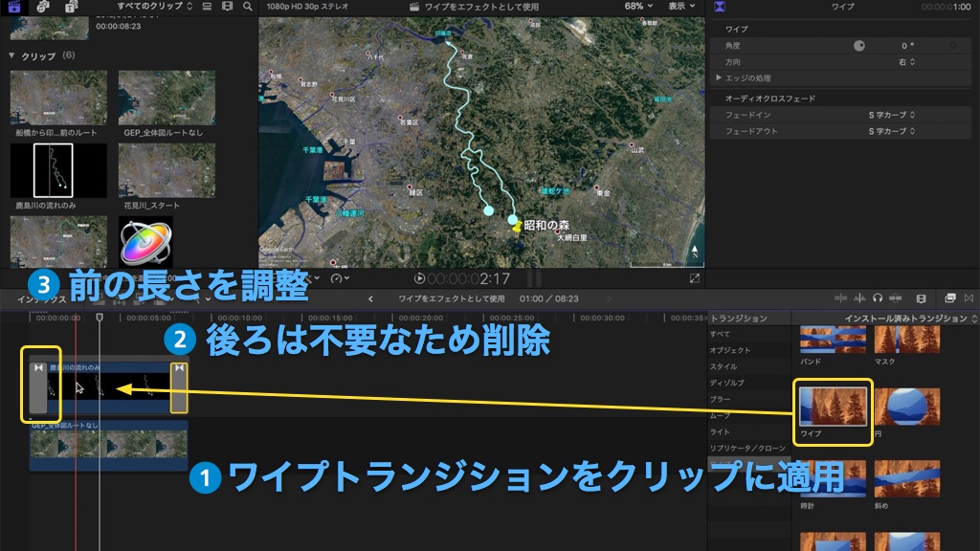Change the フェードアウト curve dropdown

coord(892,131)
